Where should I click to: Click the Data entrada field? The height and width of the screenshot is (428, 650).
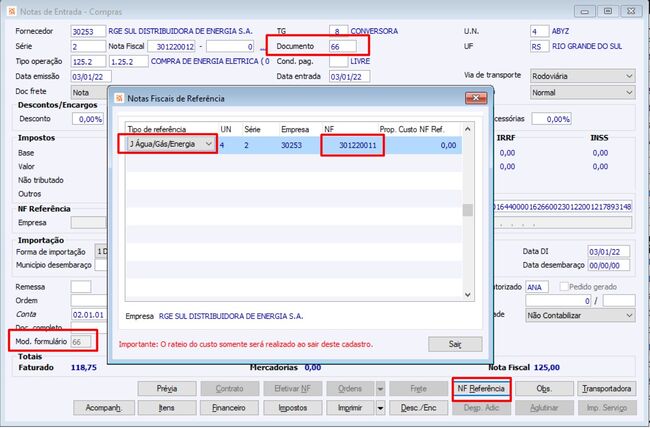pos(350,77)
